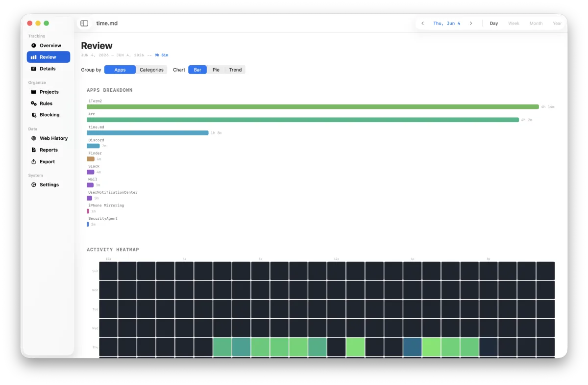
Task: Click the Web History globe icon
Action: (x=34, y=138)
